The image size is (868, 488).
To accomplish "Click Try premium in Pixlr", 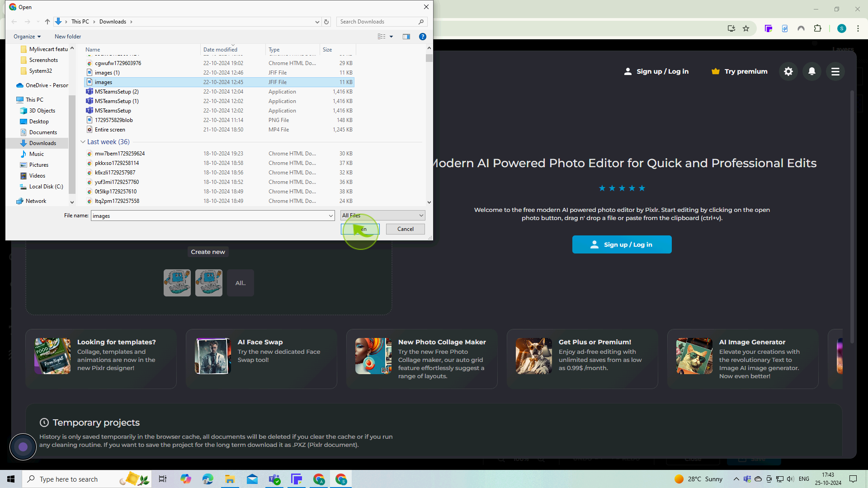I will click(740, 71).
